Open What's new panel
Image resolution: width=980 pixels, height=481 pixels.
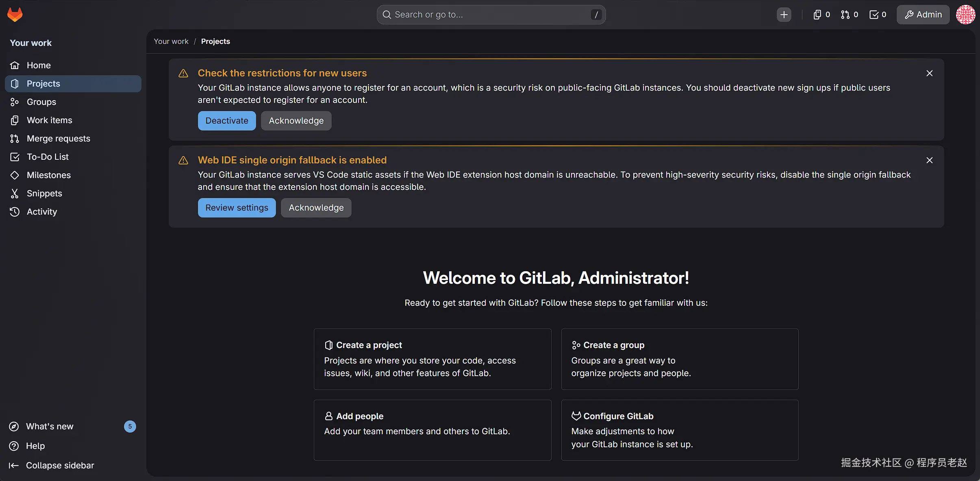pos(73,427)
